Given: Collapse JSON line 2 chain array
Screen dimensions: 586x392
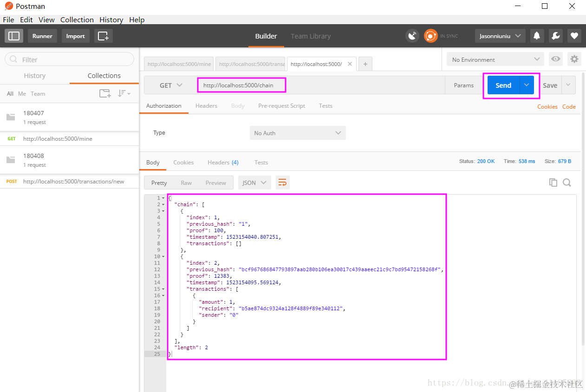Looking at the screenshot, I should click(163, 204).
